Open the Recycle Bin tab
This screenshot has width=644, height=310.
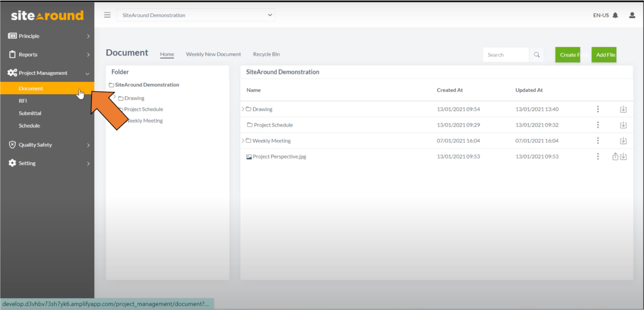point(266,54)
